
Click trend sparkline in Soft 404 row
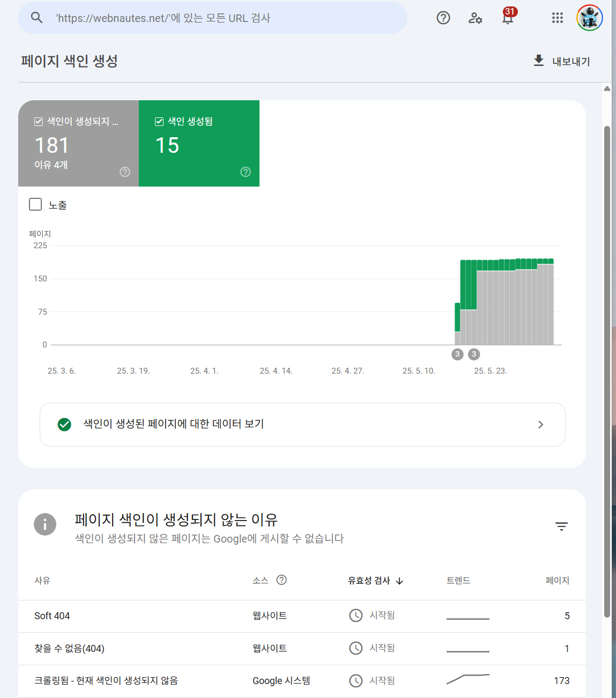[468, 619]
